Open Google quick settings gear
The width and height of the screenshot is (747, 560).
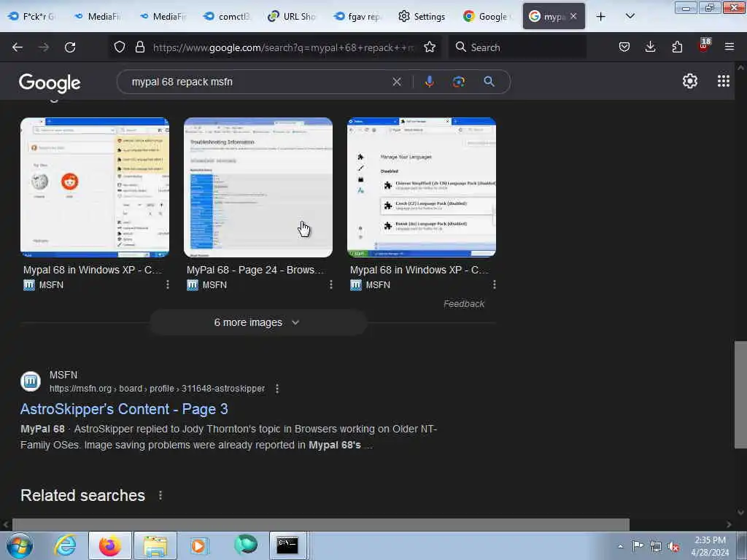690,82
